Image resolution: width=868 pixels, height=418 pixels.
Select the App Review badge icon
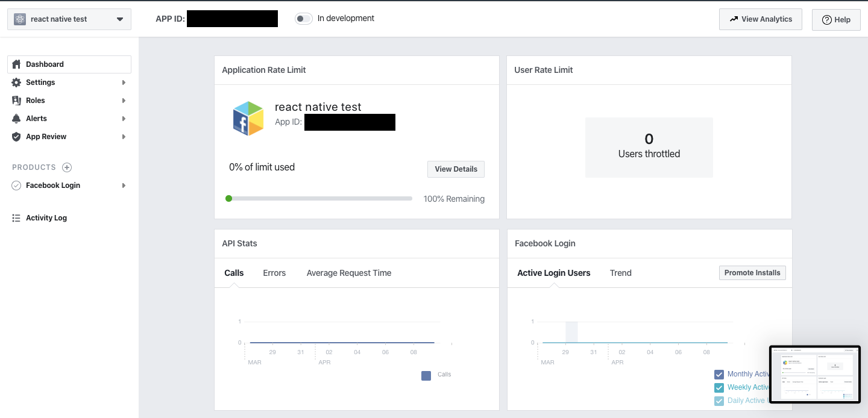point(16,136)
